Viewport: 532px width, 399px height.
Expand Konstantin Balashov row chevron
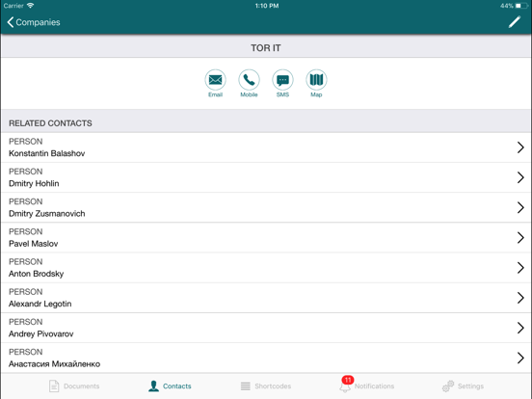tap(520, 147)
